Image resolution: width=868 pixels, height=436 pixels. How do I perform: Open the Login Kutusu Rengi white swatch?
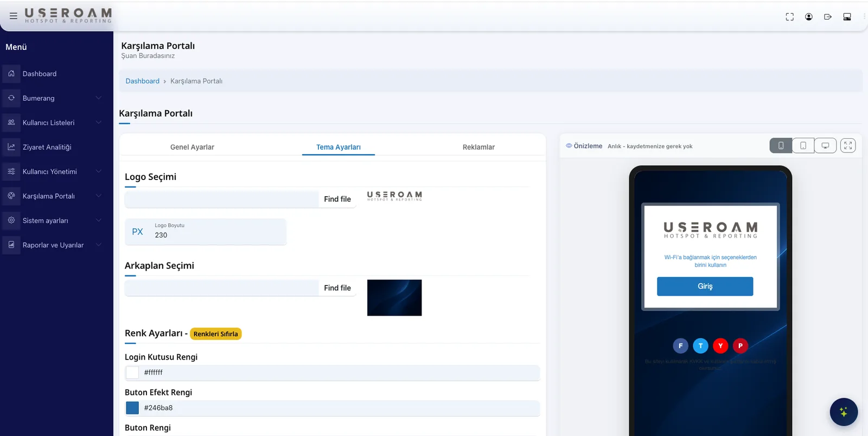pyautogui.click(x=132, y=373)
